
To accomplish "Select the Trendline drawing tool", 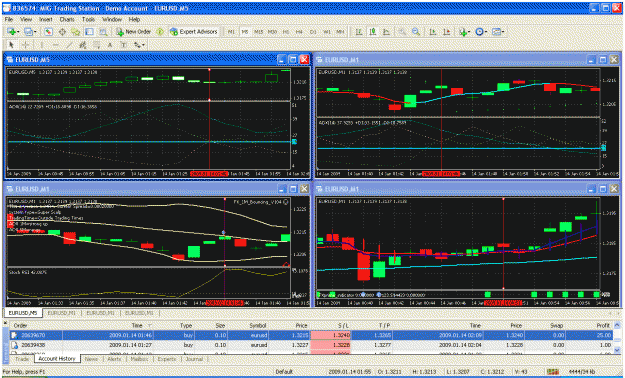I will click(69, 45).
